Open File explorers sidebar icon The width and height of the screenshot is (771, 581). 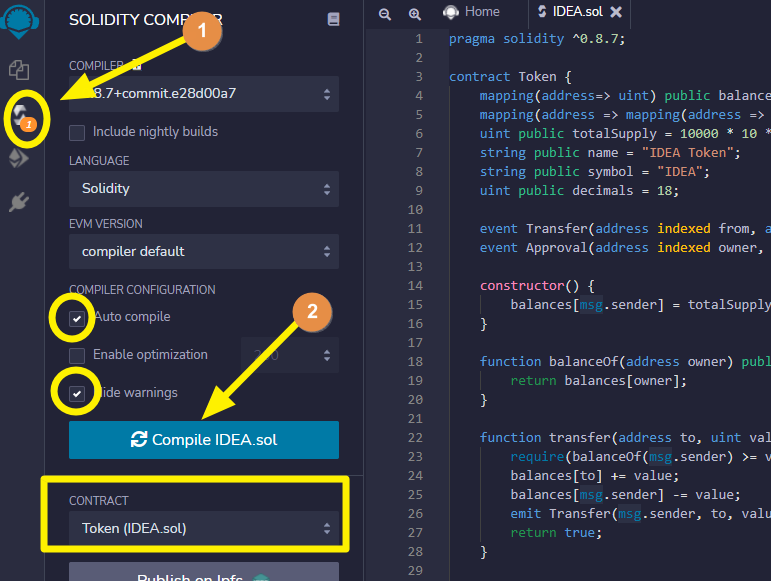coord(19,70)
